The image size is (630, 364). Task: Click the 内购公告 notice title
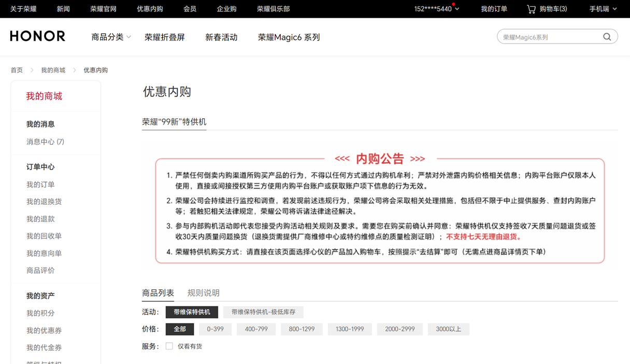pos(380,159)
